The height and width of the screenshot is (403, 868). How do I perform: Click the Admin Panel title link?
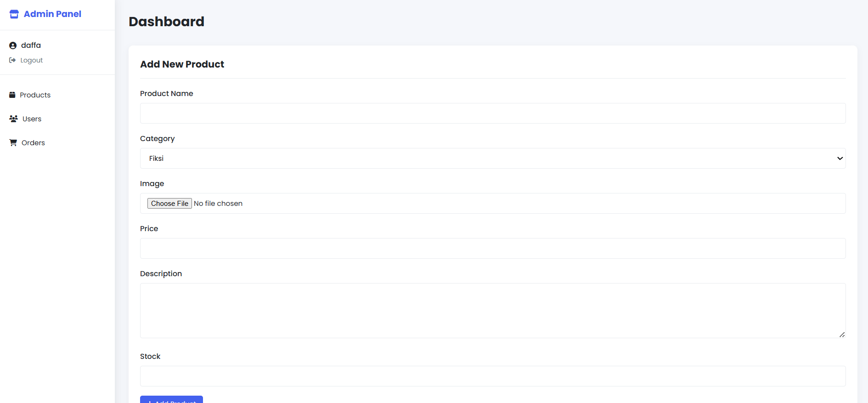click(52, 14)
